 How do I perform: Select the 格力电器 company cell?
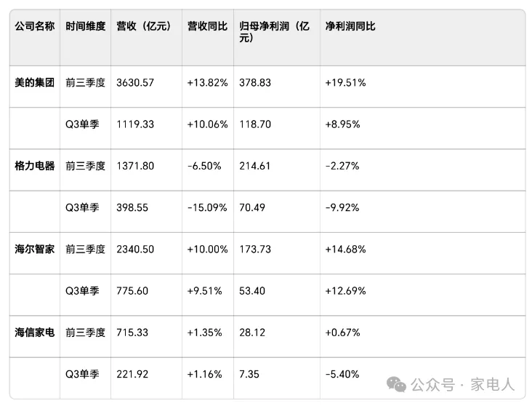35,166
